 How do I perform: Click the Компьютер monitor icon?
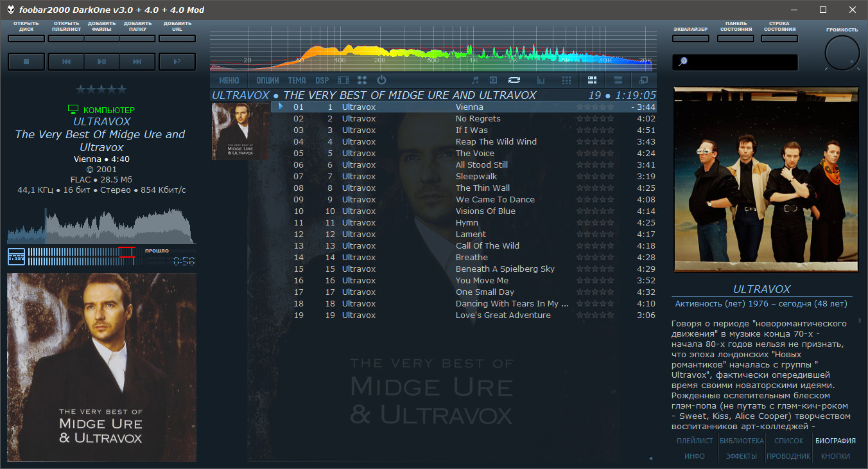(x=73, y=110)
